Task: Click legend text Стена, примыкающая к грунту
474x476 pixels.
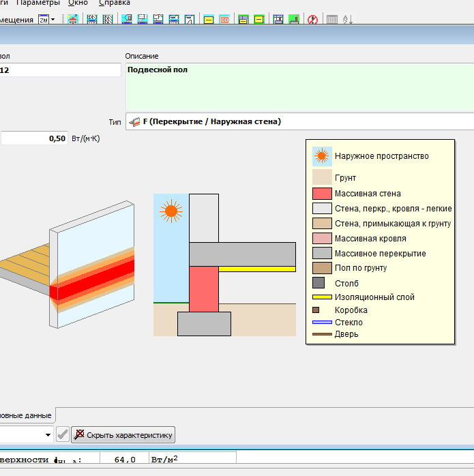Action: pos(393,224)
